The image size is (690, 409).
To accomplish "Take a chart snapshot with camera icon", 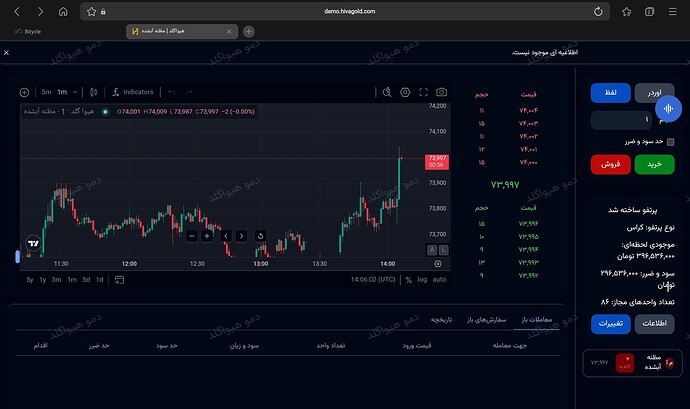I will point(441,92).
